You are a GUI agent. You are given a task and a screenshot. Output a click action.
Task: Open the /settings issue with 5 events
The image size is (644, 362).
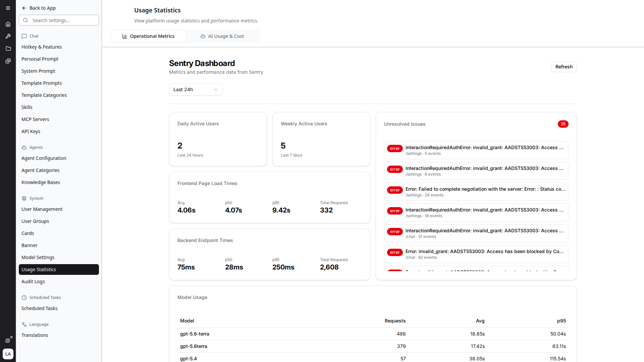tap(476, 150)
